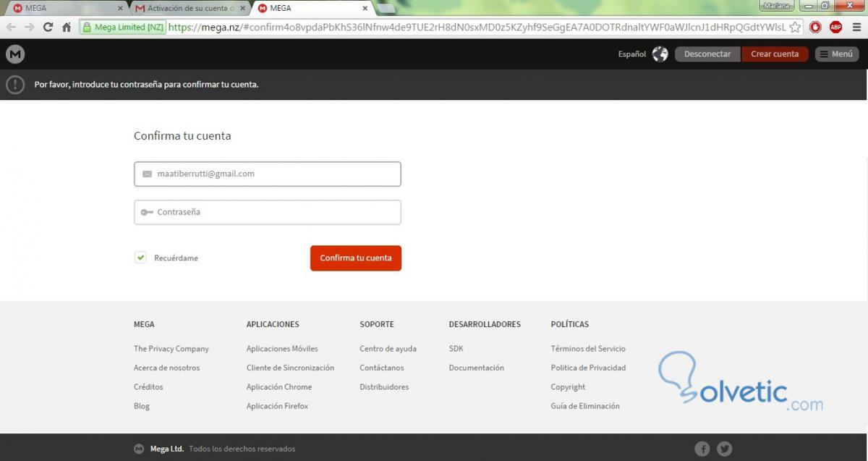
Task: Click the Desconectar button
Action: pyautogui.click(x=707, y=54)
